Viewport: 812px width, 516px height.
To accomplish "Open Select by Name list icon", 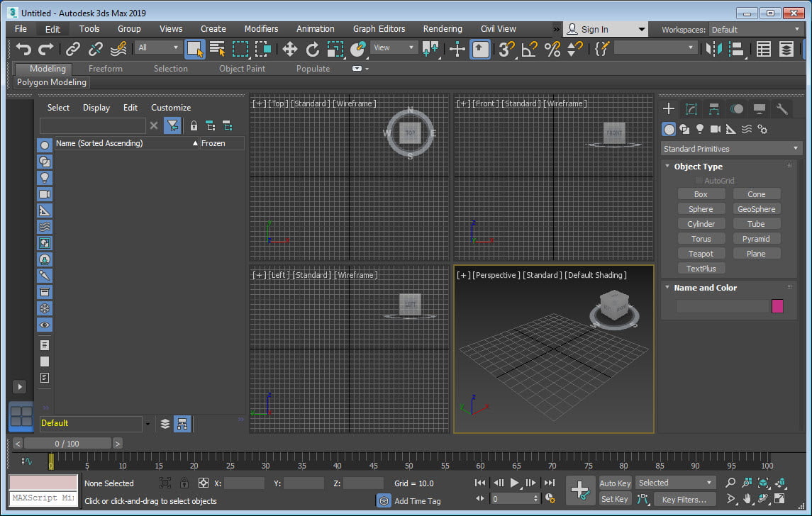I will coord(217,49).
